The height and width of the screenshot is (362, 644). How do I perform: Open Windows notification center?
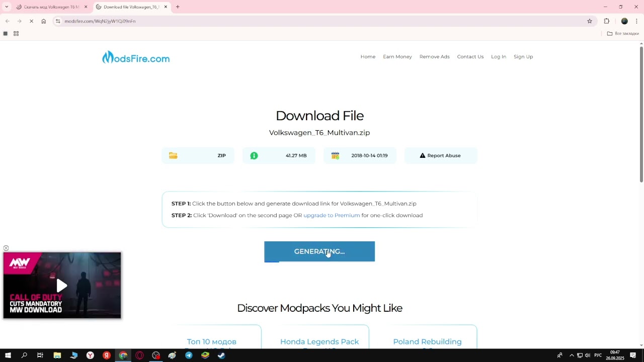coord(633,355)
